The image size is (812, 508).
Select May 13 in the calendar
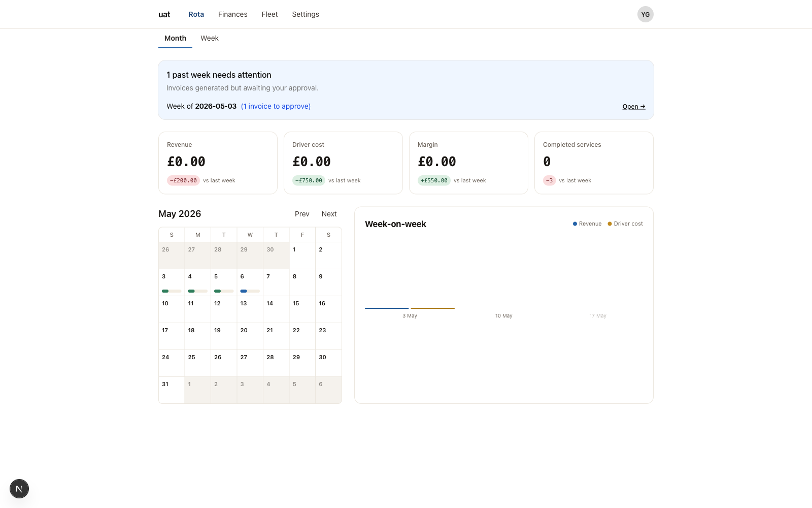250,309
